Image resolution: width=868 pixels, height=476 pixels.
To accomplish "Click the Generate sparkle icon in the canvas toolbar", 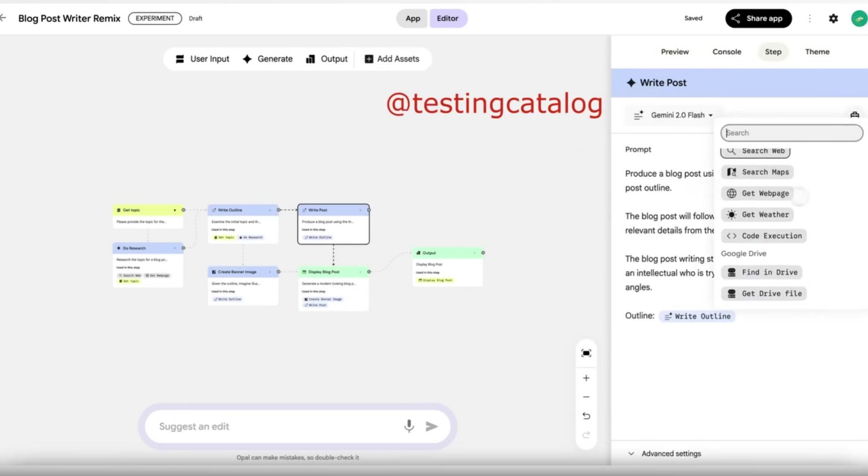I will point(247,59).
